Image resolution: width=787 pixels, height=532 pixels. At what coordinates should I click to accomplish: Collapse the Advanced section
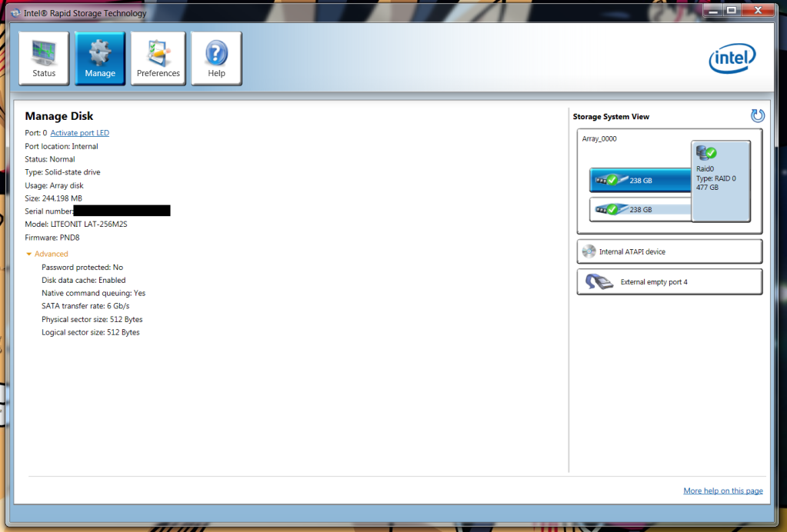47,254
